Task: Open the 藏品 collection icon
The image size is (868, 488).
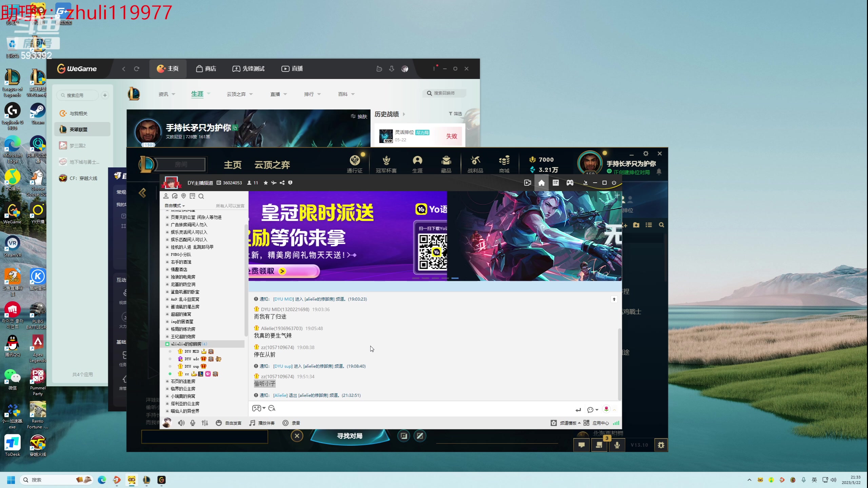Action: (446, 164)
